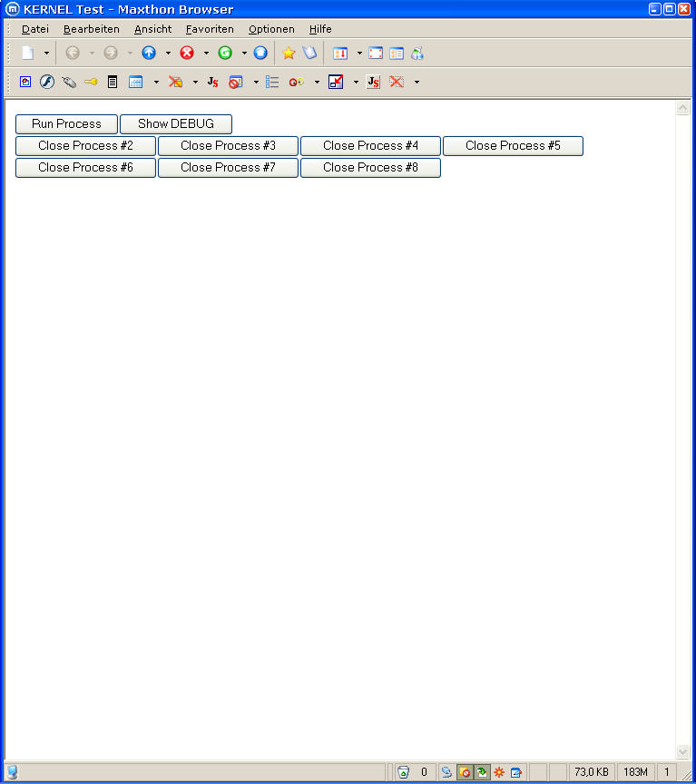Click the blue edit note status icon

(516, 772)
